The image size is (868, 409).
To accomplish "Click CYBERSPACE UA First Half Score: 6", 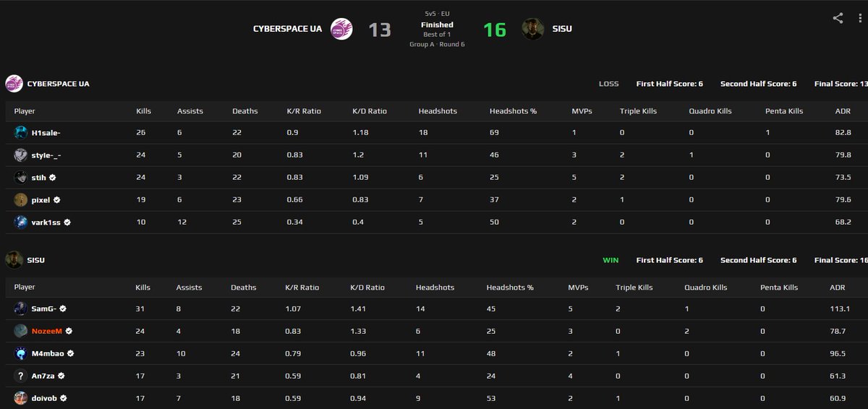I will point(670,84).
